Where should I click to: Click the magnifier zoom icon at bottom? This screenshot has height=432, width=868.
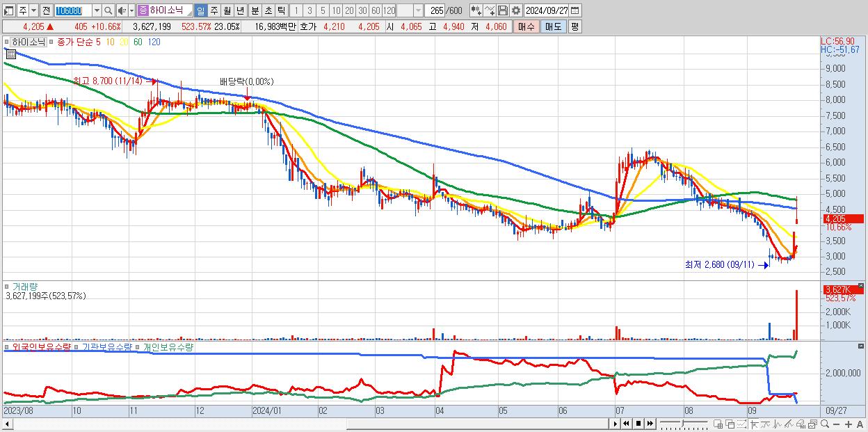[824, 424]
